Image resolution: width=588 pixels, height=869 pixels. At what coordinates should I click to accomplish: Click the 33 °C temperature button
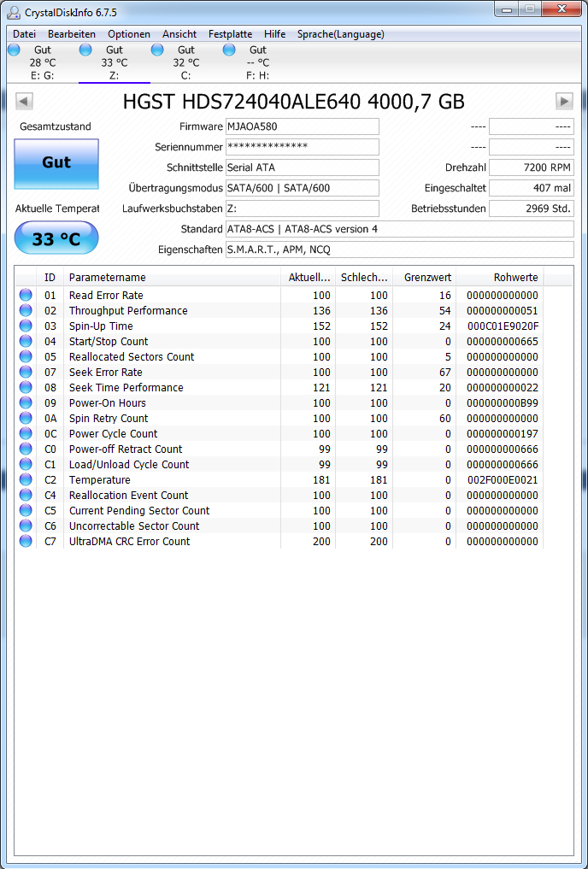[x=56, y=238]
